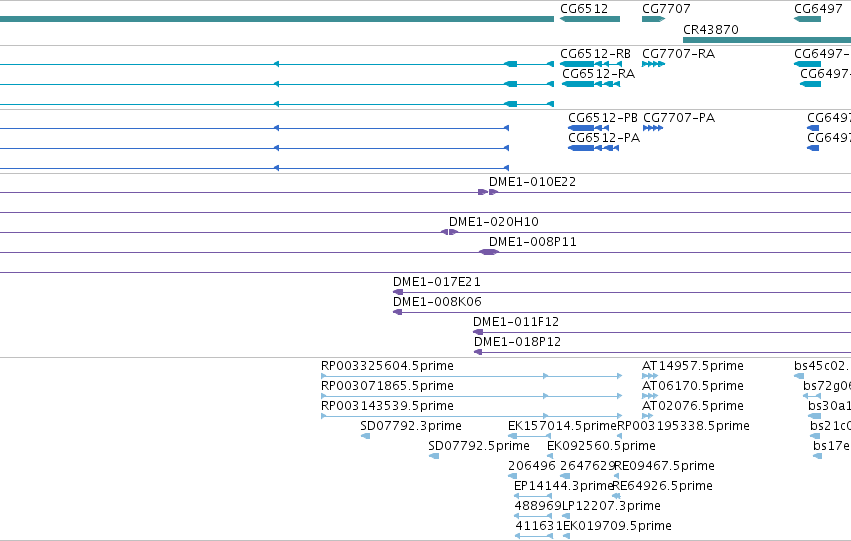Click the 2647629 feature label
This screenshot has height=541, width=851.
(587, 467)
